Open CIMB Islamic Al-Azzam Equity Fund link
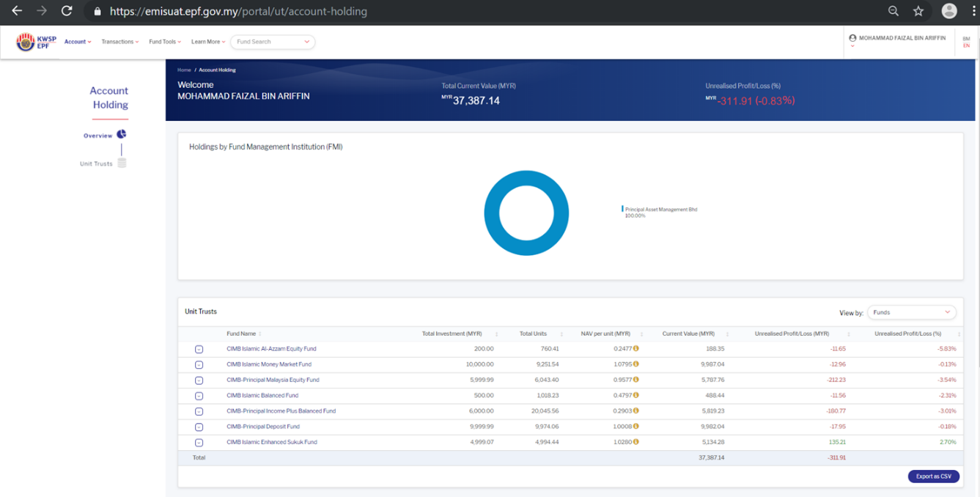Image resolution: width=980 pixels, height=497 pixels. coord(271,349)
